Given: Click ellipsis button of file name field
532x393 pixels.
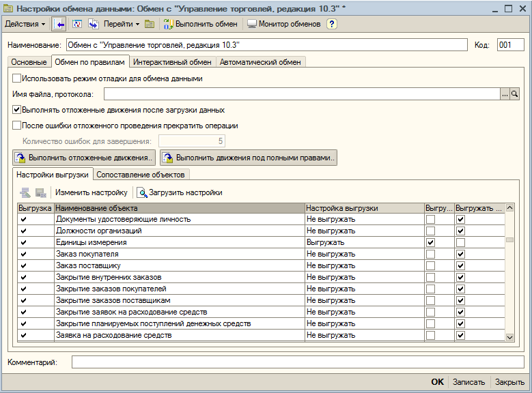Looking at the screenshot, I should (x=505, y=94).
